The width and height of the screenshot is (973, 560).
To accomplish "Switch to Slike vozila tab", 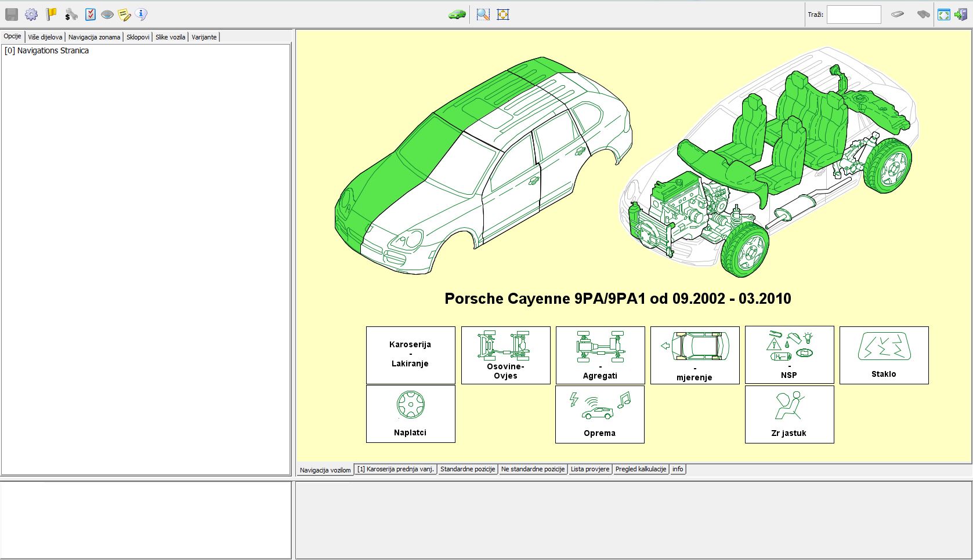I will (171, 37).
